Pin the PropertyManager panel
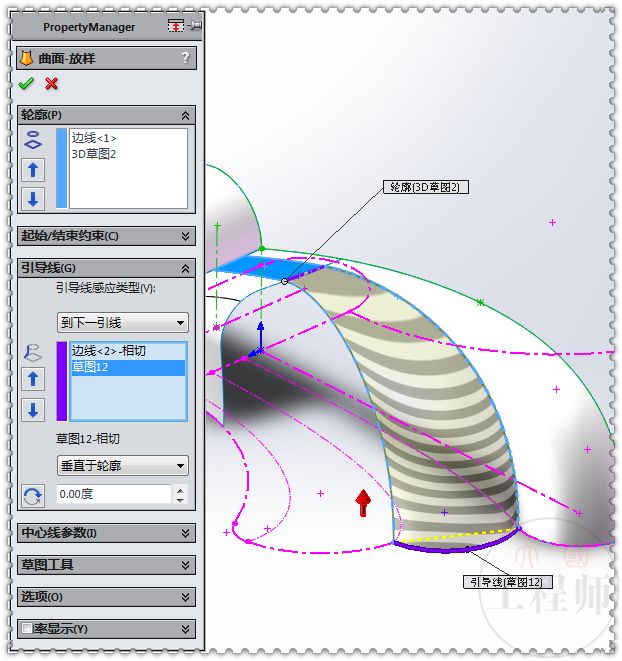622x661 pixels. coord(195,26)
